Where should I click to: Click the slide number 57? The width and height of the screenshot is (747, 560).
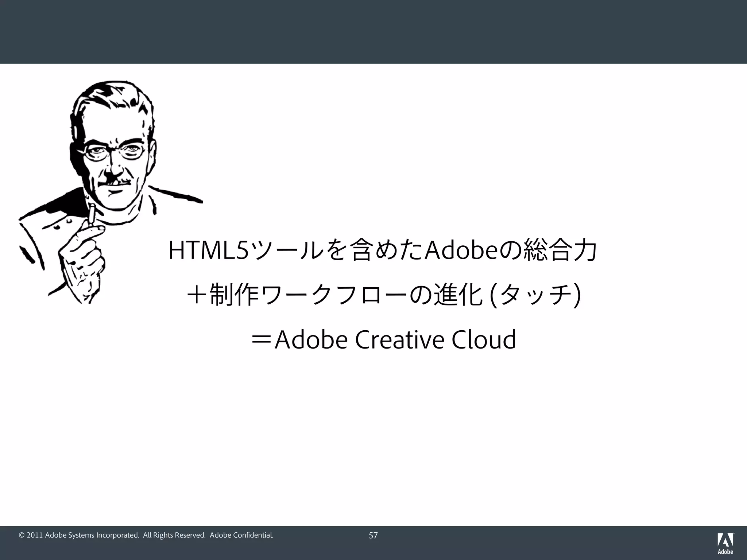[373, 536]
